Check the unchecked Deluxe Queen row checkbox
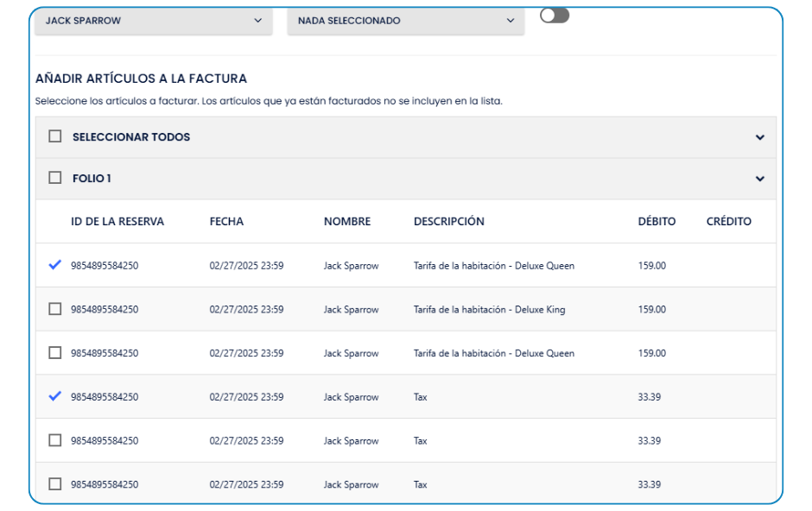 (x=55, y=353)
